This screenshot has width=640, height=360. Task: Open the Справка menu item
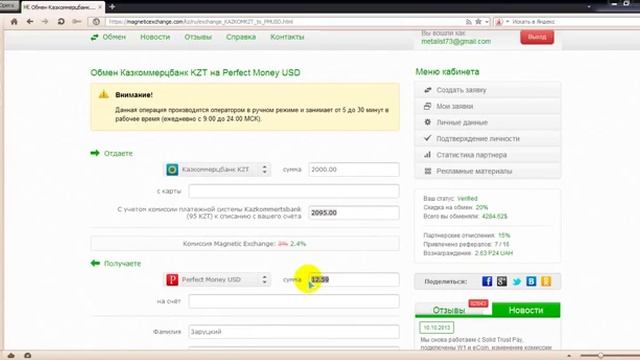point(241,37)
